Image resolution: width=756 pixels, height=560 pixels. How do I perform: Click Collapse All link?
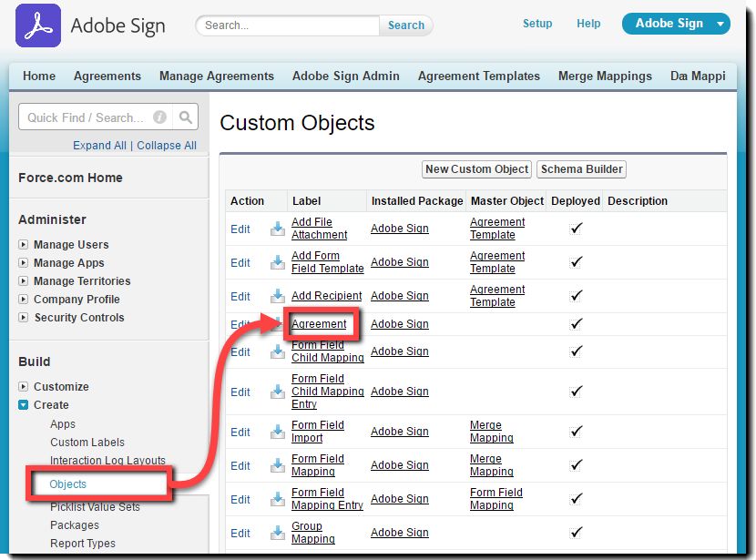pos(167,146)
